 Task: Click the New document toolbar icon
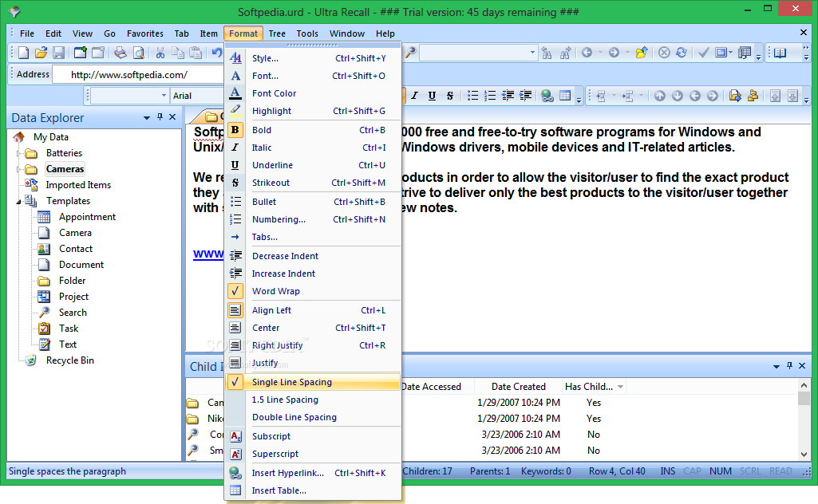pos(23,53)
